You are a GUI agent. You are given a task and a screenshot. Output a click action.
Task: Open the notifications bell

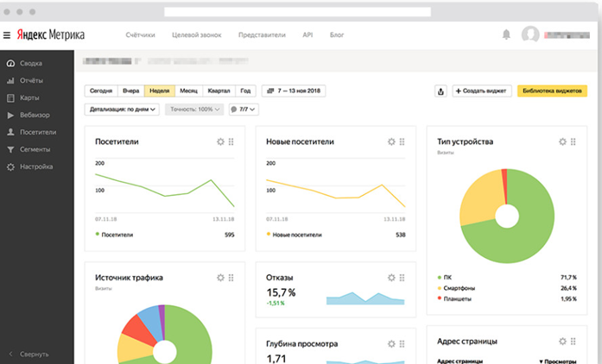tap(506, 35)
